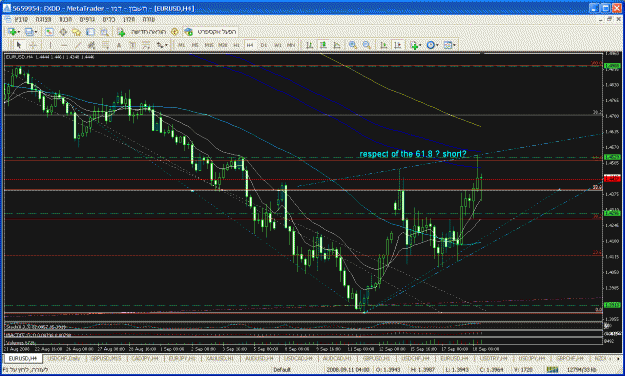625x376 pixels.
Task: Toggle the Market Watch window icon
Action: click(x=49, y=32)
